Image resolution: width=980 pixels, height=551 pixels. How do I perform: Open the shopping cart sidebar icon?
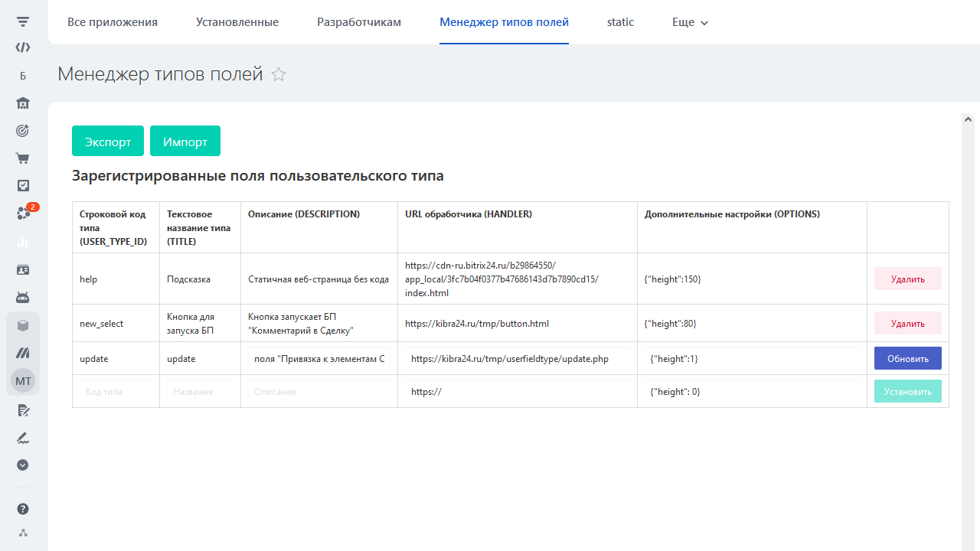tap(23, 158)
